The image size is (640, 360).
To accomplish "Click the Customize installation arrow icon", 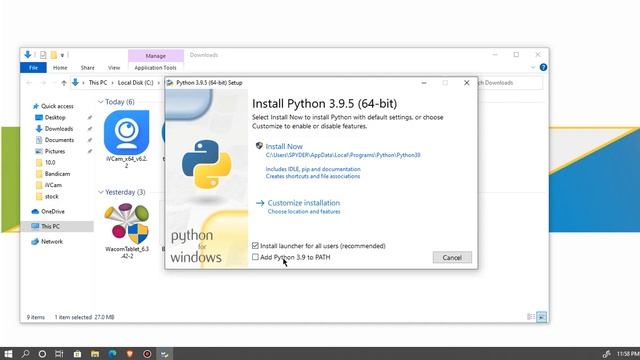I will coord(260,203).
